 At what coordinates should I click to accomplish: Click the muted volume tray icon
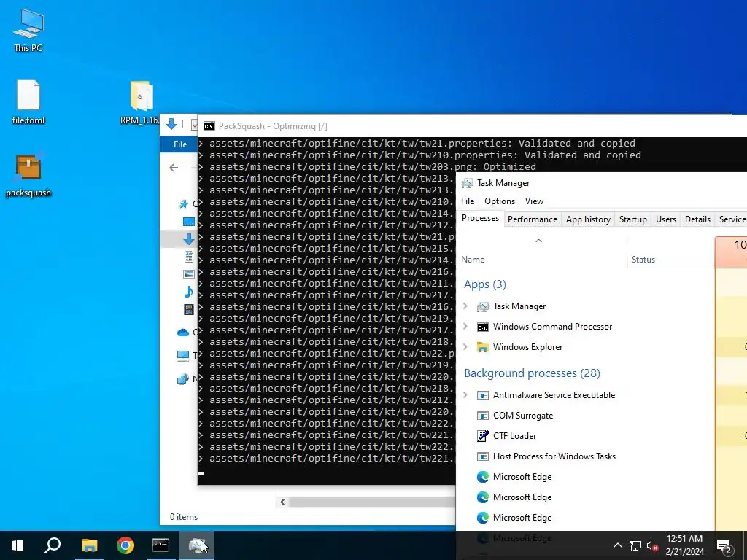pos(653,545)
